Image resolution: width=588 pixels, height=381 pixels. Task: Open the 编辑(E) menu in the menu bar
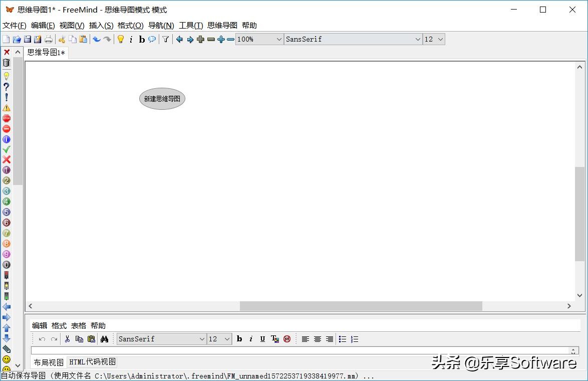click(43, 26)
